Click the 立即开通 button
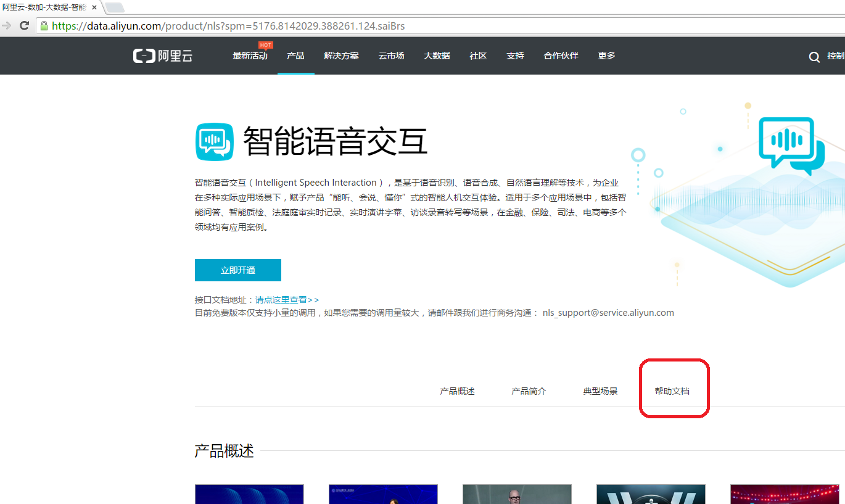Screen dimensions: 845x504 coord(238,270)
